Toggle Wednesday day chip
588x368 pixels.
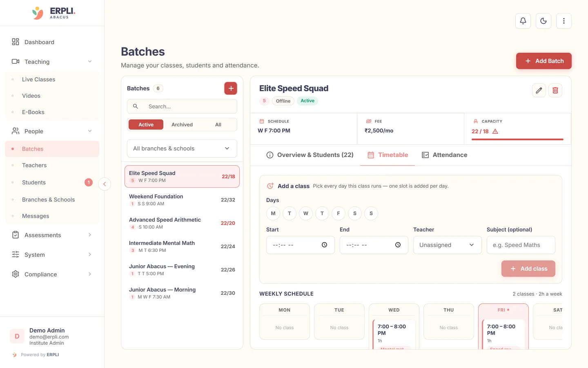point(306,213)
